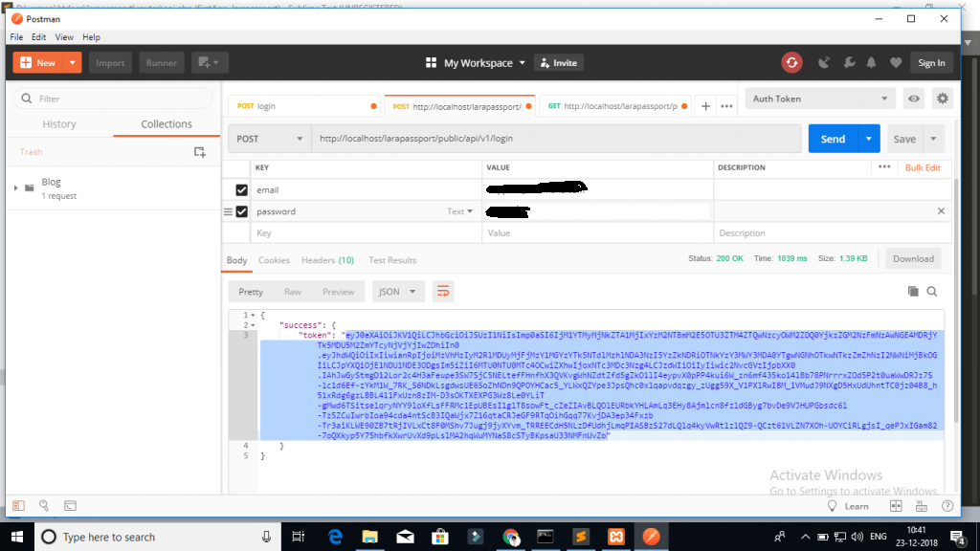Viewport: 980px width, 551px height.
Task: Collapse JSON line 1 fold arrow
Action: click(x=253, y=316)
